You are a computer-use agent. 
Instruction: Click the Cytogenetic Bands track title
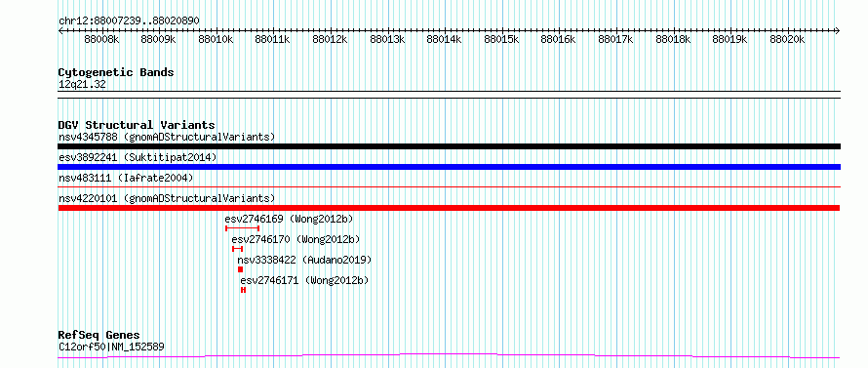point(116,72)
